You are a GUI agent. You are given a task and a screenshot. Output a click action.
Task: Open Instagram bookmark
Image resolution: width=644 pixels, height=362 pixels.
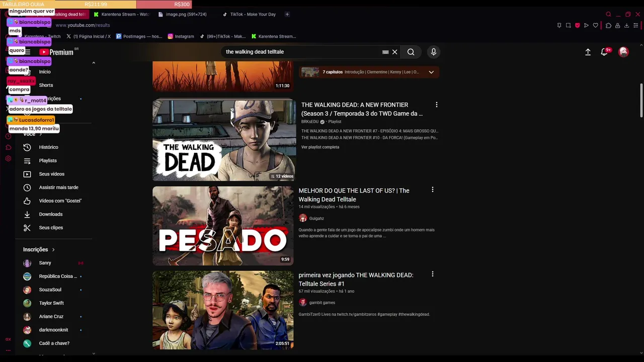181,36
